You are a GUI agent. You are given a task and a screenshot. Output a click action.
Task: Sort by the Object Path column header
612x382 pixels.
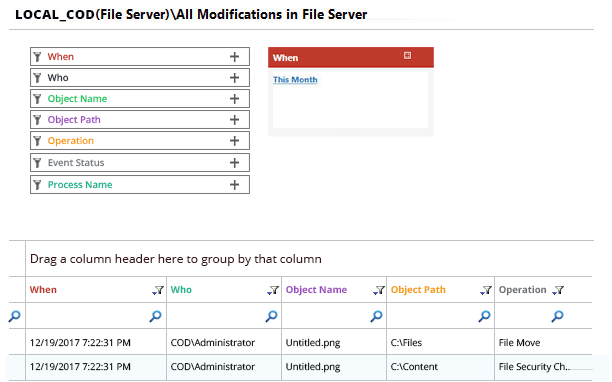point(418,290)
